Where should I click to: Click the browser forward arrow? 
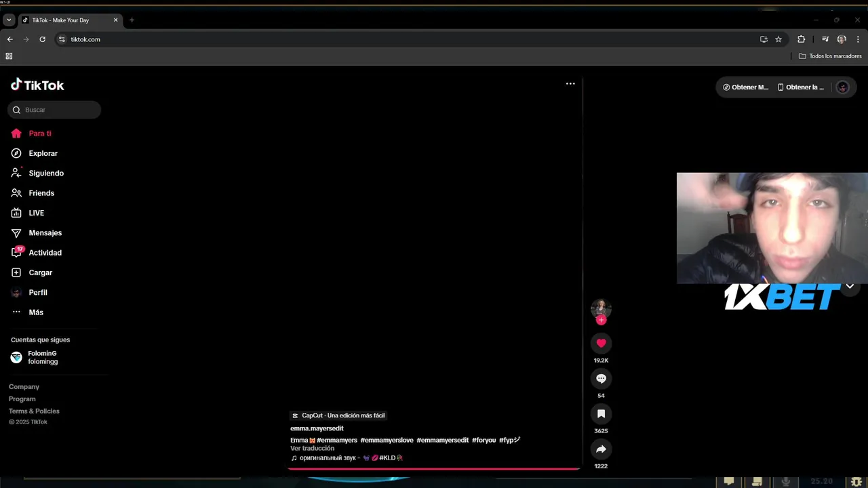pos(26,39)
